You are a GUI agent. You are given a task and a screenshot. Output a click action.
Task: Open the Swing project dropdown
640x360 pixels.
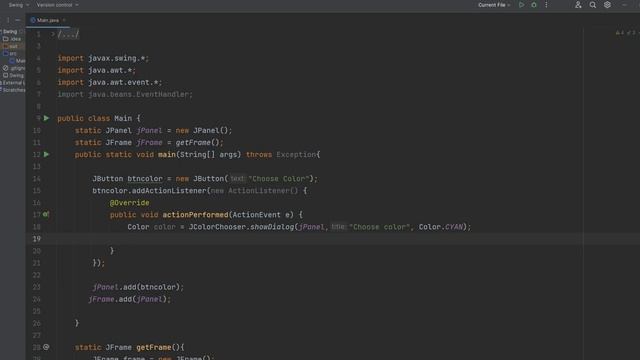tap(19, 5)
